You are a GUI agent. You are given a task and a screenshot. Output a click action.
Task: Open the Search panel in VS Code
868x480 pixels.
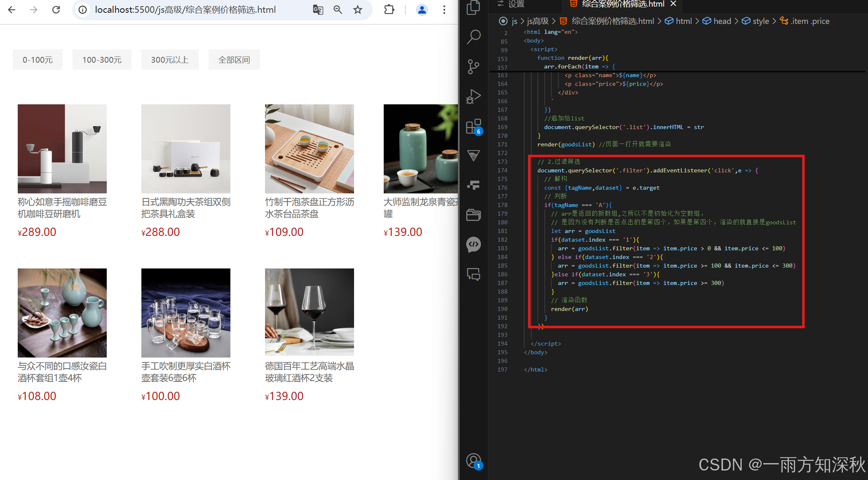pos(474,37)
